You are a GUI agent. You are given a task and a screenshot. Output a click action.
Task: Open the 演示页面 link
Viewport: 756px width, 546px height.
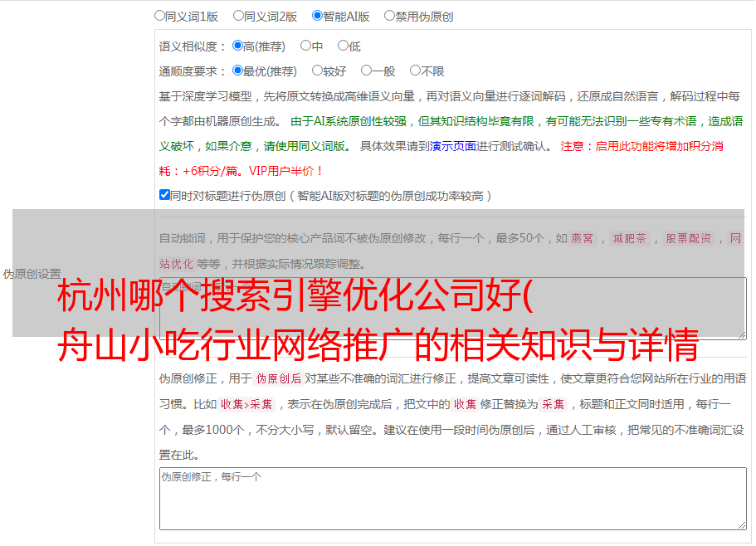pyautogui.click(x=452, y=146)
